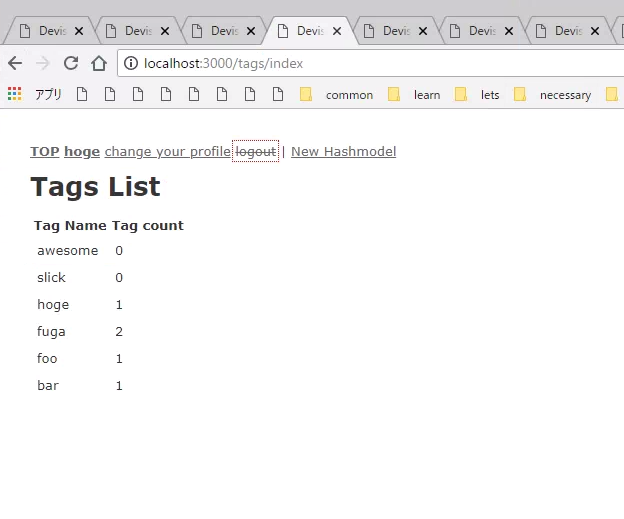Click the browser back arrow

(15, 63)
